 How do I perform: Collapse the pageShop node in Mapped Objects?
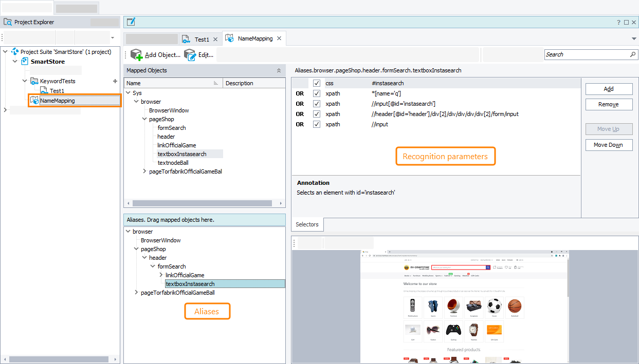[144, 119]
